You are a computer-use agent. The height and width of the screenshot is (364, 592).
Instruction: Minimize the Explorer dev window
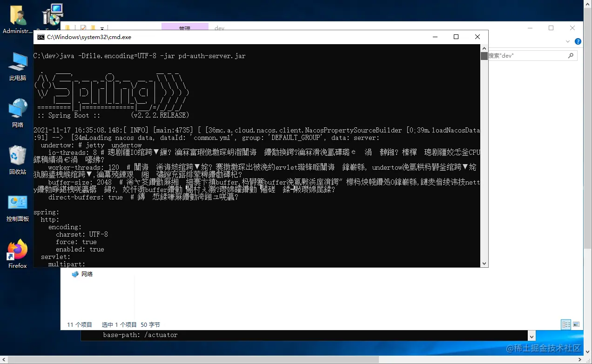point(530,28)
